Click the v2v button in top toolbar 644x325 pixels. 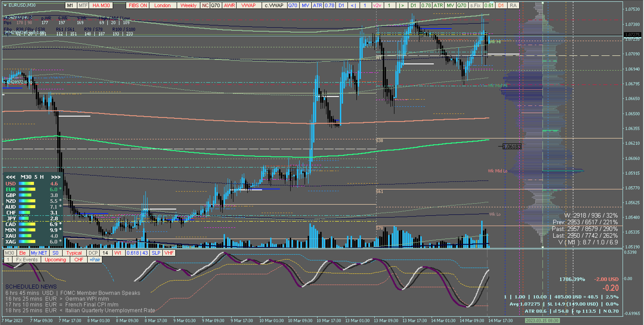tap(377, 5)
